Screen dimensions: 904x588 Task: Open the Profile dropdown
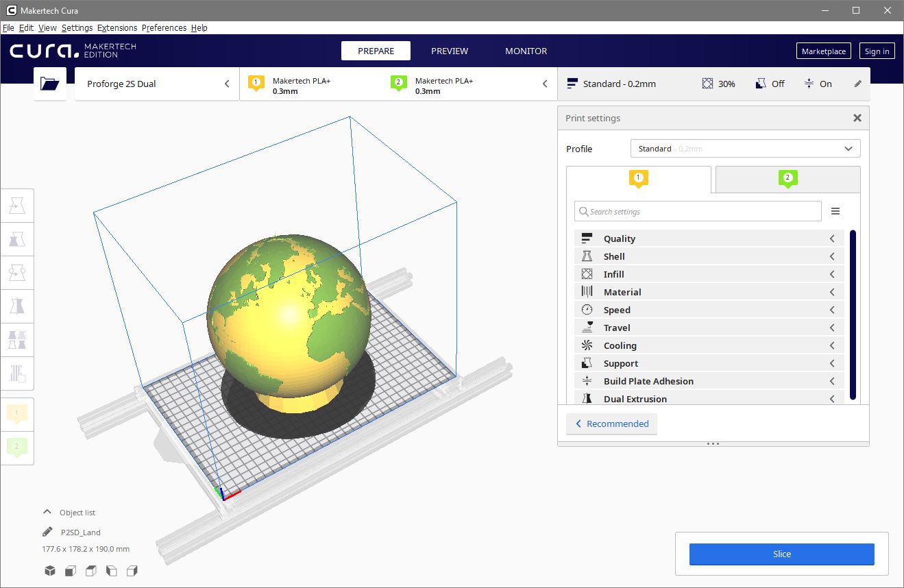(745, 149)
